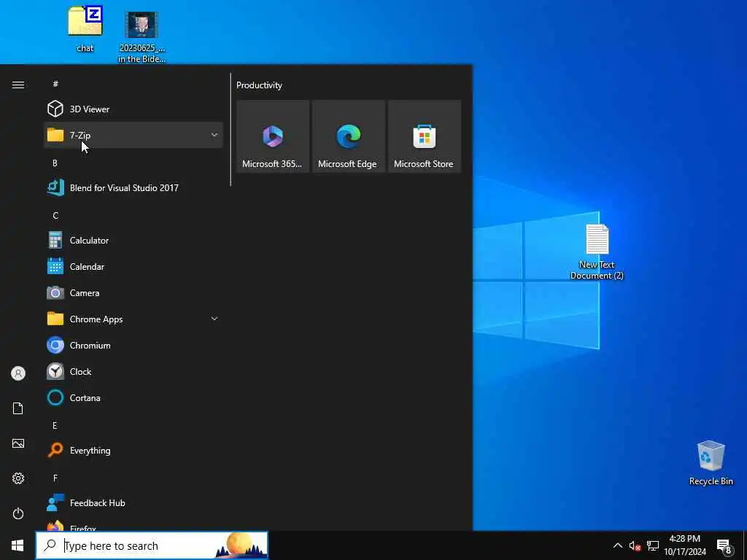Screen dimensions: 747x560
Task: Focus the taskbar search box
Action: (152, 545)
